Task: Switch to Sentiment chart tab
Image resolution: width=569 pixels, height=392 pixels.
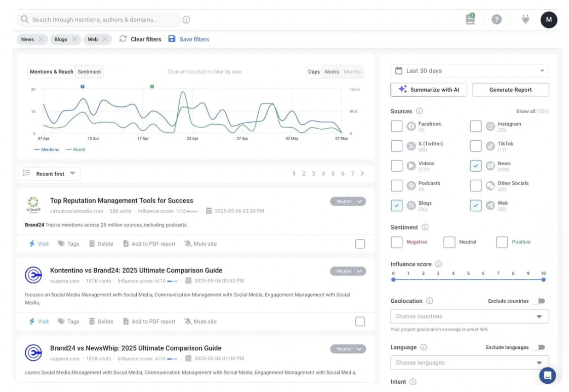Action: (x=89, y=72)
